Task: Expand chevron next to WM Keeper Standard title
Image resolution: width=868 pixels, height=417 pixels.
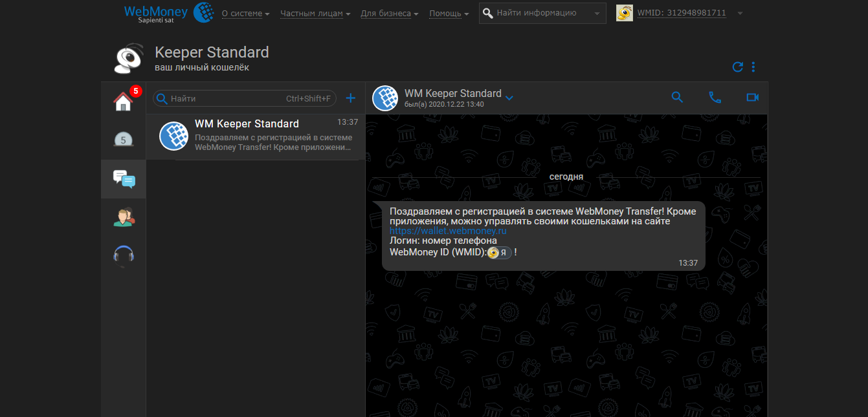Action: click(x=509, y=98)
